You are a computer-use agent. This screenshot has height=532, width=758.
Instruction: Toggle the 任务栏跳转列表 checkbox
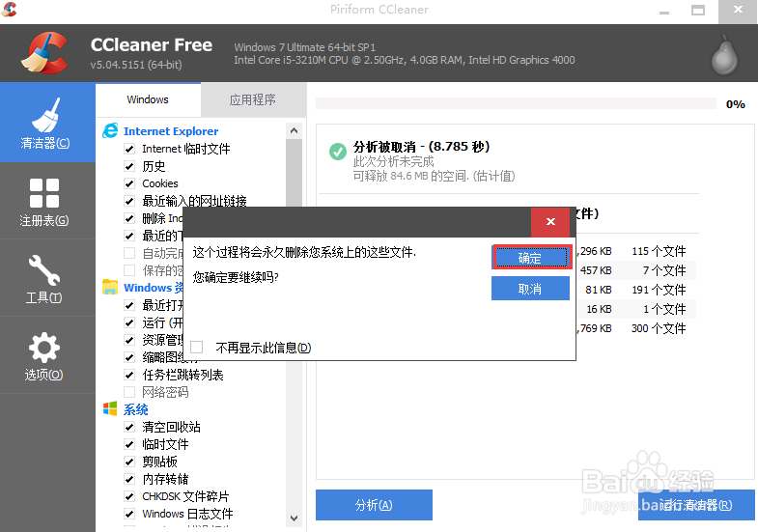(129, 375)
